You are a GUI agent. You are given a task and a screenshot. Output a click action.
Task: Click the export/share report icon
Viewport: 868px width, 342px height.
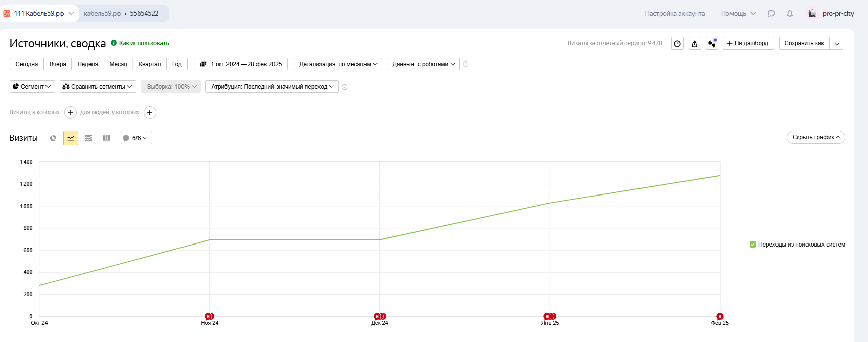695,44
